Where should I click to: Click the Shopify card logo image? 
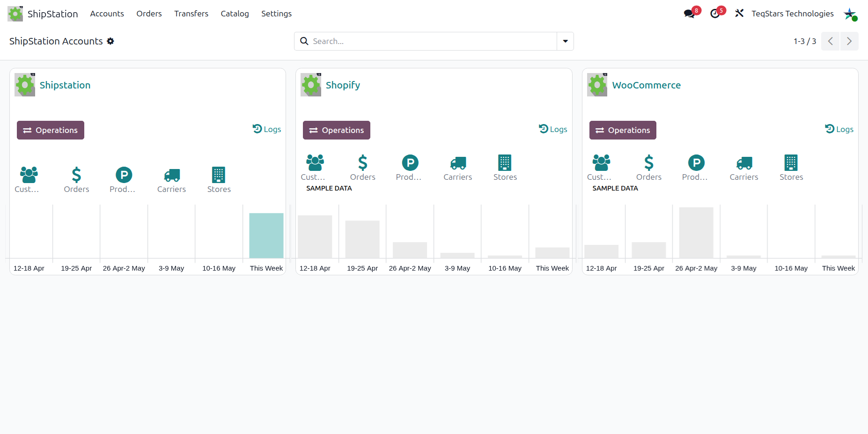click(311, 85)
